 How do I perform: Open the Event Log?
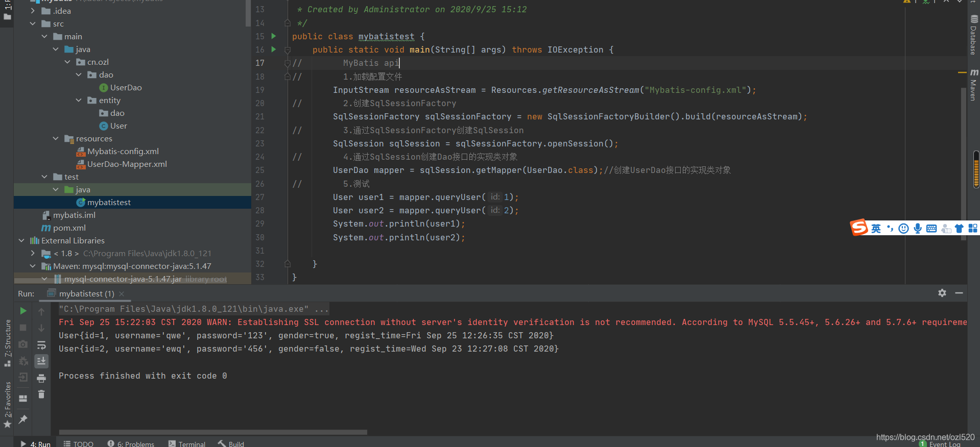(940, 444)
